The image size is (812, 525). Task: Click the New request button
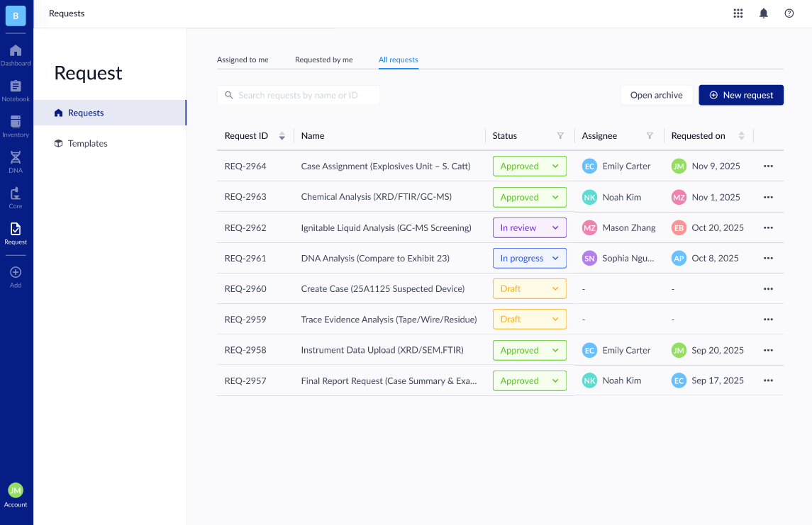(x=741, y=94)
